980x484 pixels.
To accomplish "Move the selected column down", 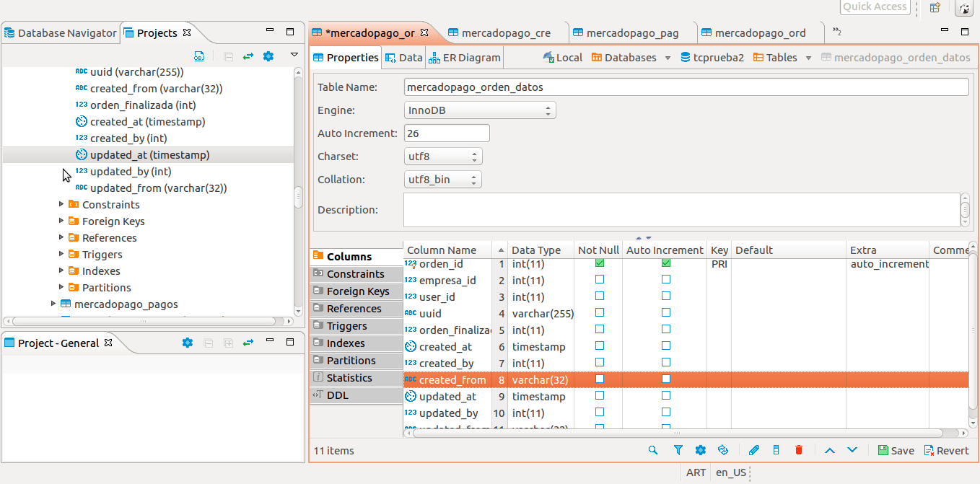I will [x=852, y=450].
